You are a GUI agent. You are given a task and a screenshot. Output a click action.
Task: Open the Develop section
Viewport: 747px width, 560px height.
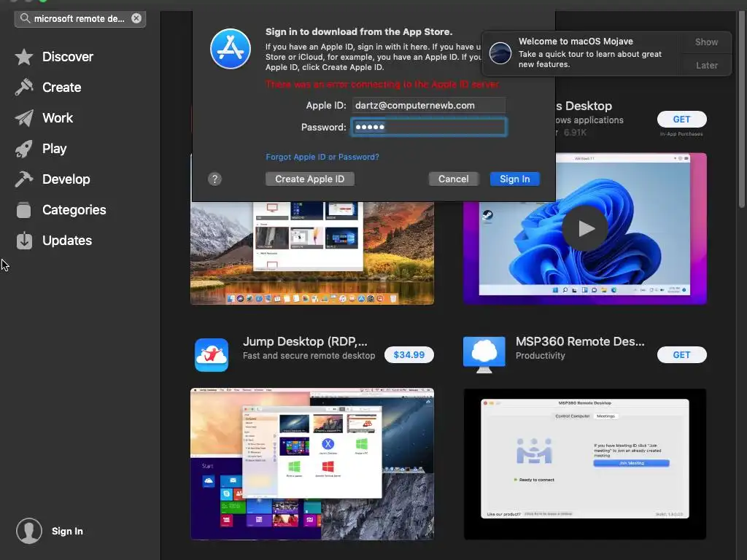pyautogui.click(x=66, y=179)
